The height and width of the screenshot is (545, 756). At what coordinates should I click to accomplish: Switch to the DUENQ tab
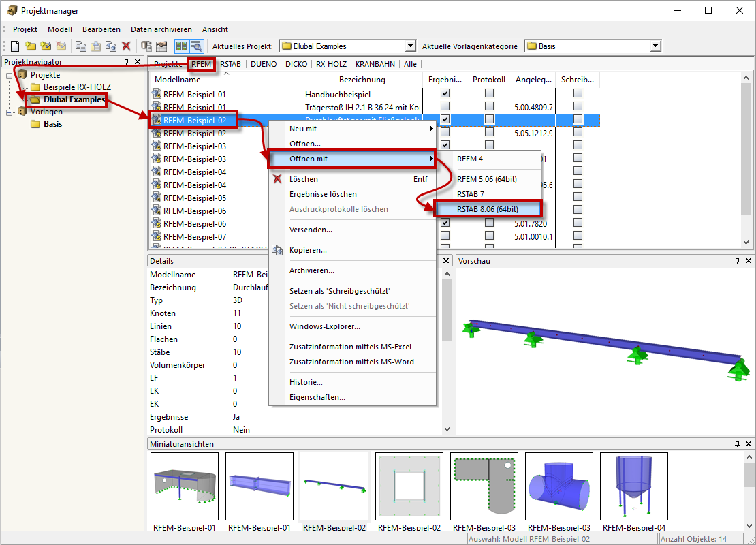coord(264,64)
